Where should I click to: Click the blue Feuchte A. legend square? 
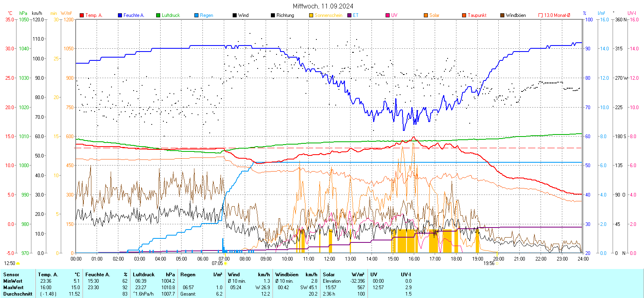pos(120,15)
